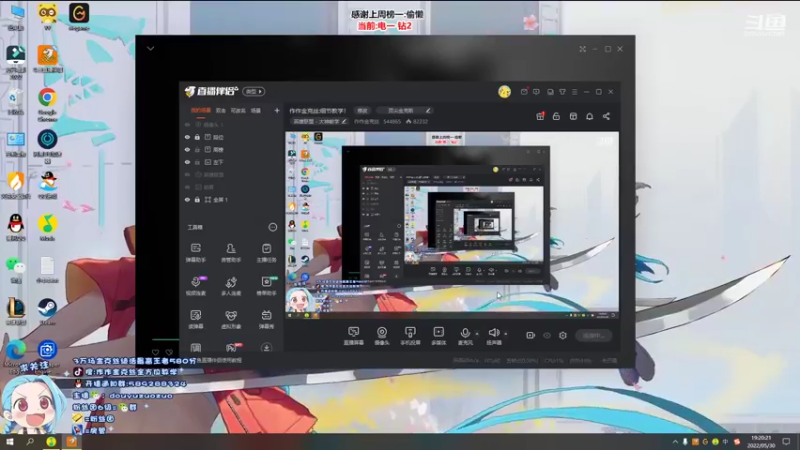Hide the third source with its eye icon
Screen dimensions: 800x450
[x=187, y=149]
